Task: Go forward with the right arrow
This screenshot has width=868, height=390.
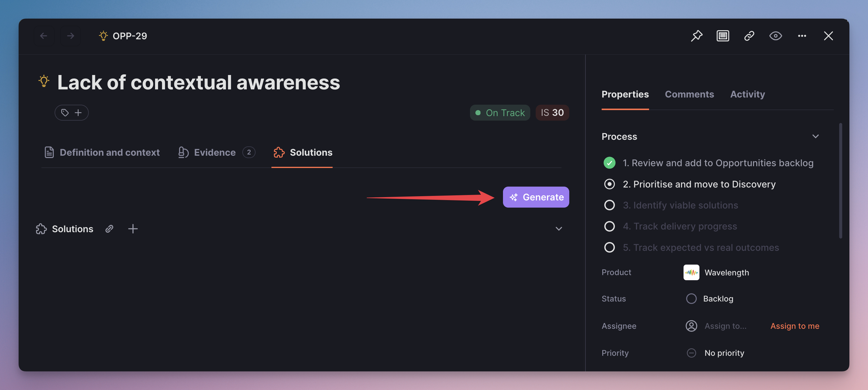Action: 70,36
